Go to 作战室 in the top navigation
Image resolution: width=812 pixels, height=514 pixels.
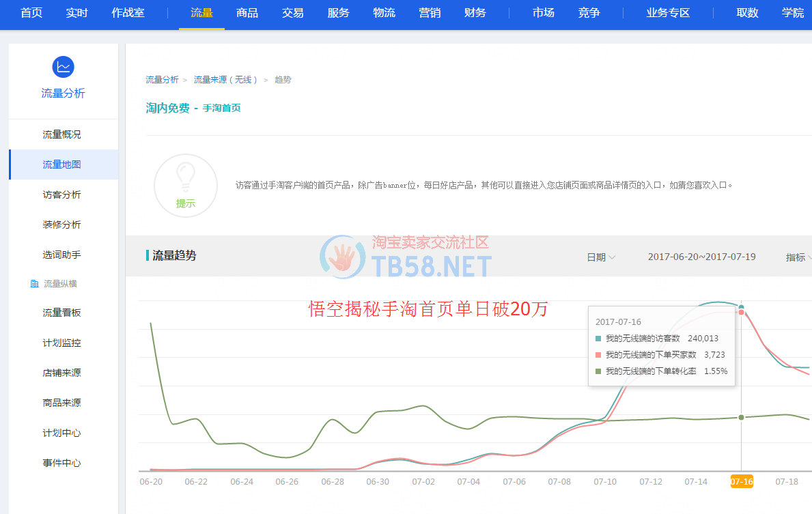128,13
